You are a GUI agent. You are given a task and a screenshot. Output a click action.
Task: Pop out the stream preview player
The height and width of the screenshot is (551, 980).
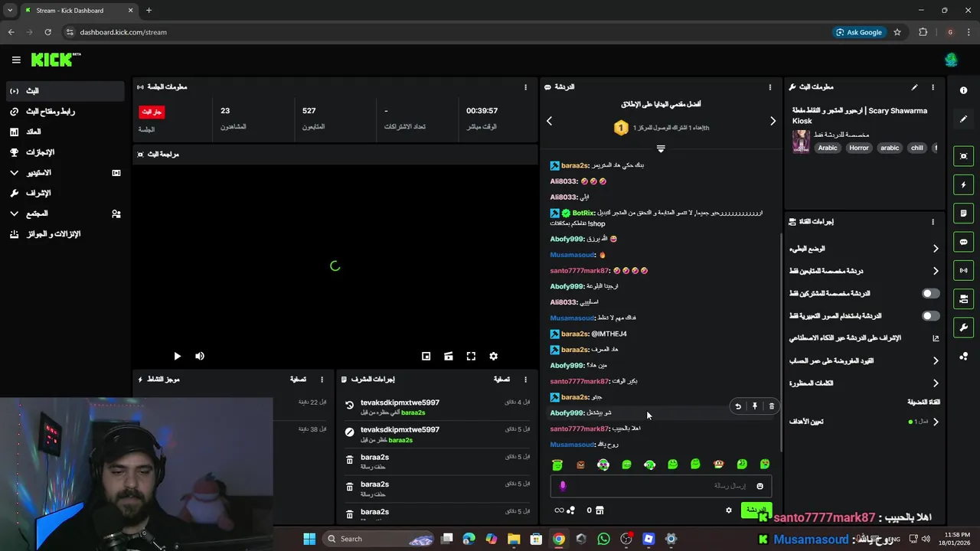[426, 356]
